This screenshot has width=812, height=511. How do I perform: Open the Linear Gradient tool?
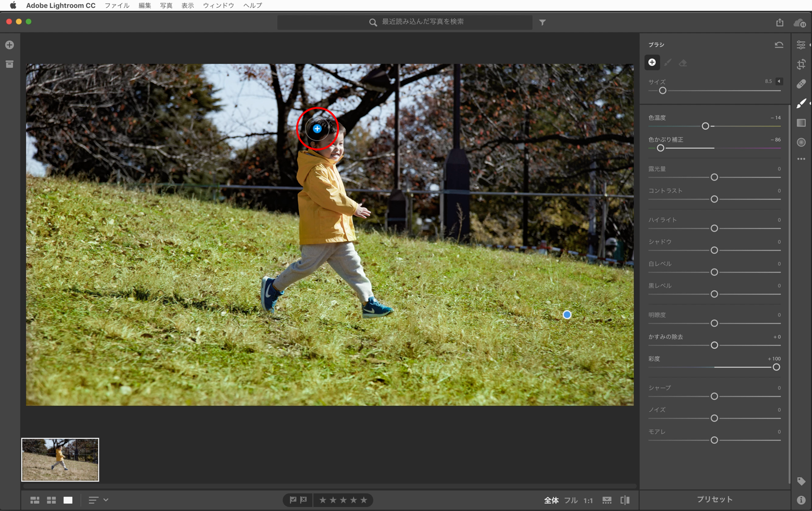(x=801, y=123)
